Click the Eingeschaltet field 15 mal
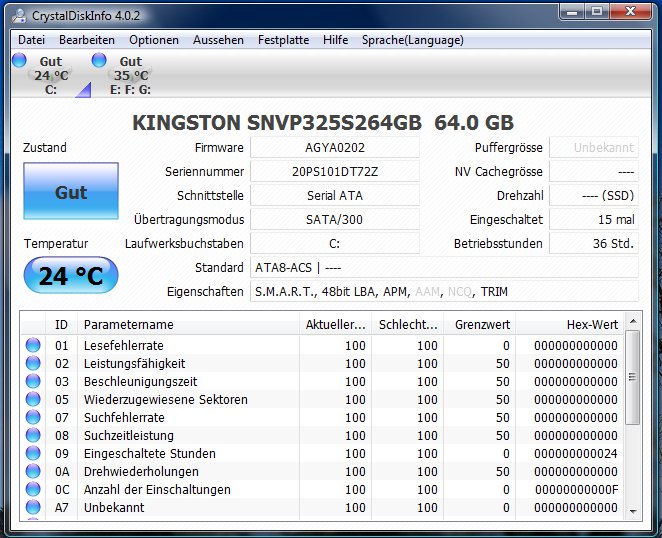The height and width of the screenshot is (538, 662). click(594, 220)
